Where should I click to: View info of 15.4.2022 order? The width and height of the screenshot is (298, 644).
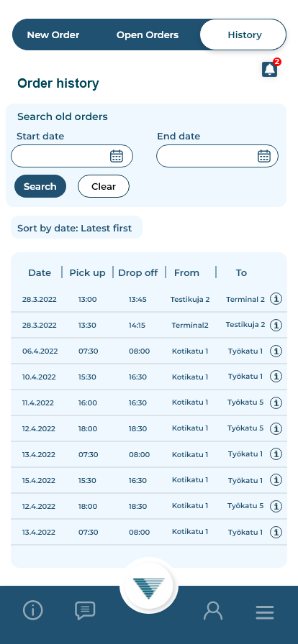(276, 480)
